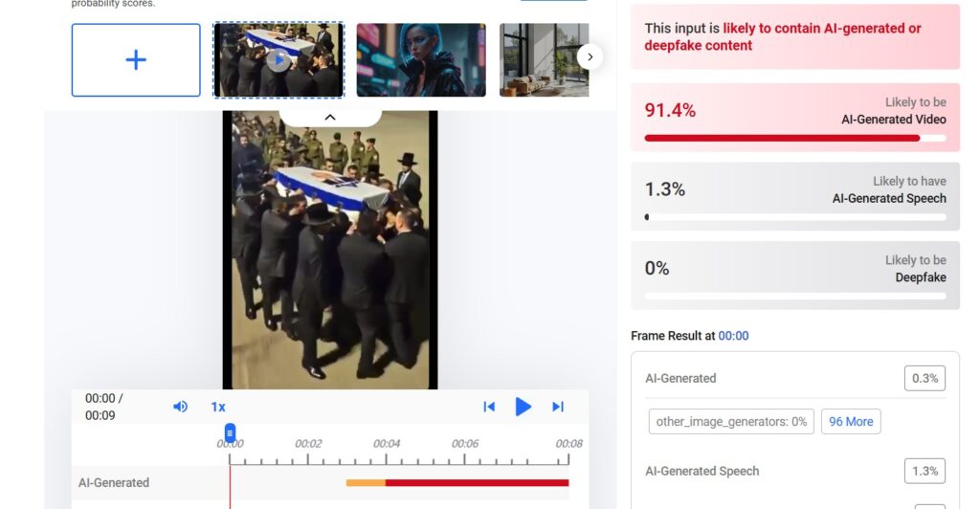Select the cyberpunk woman sample thumbnail
Screen dimensions: 980x509
point(421,60)
